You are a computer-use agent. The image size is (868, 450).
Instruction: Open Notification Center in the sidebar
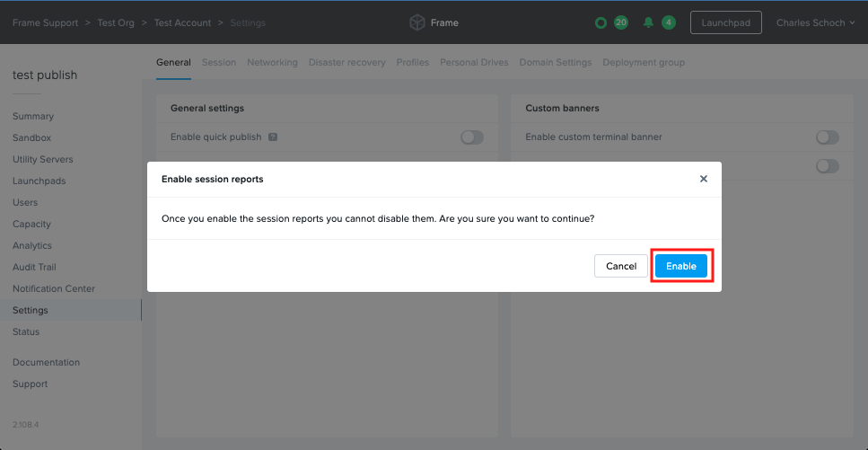[x=54, y=288]
